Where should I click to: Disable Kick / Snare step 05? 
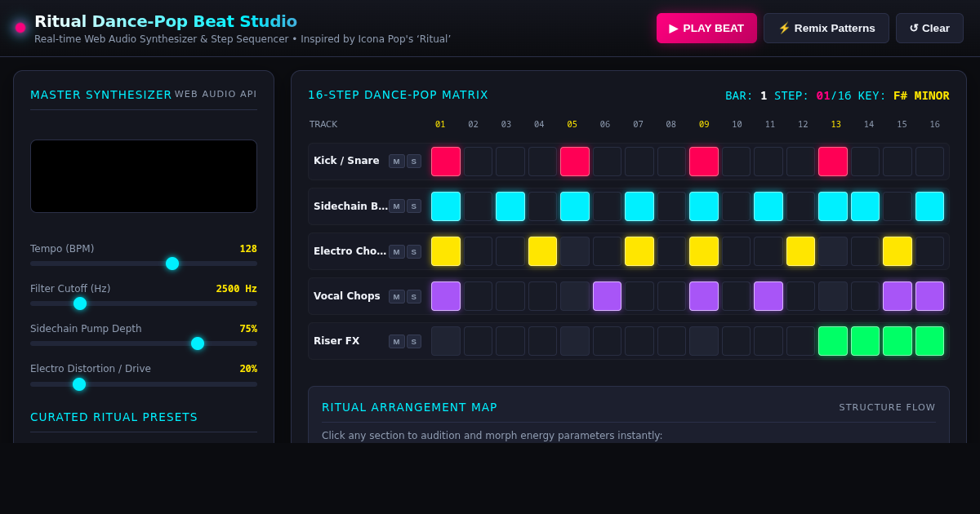(575, 162)
